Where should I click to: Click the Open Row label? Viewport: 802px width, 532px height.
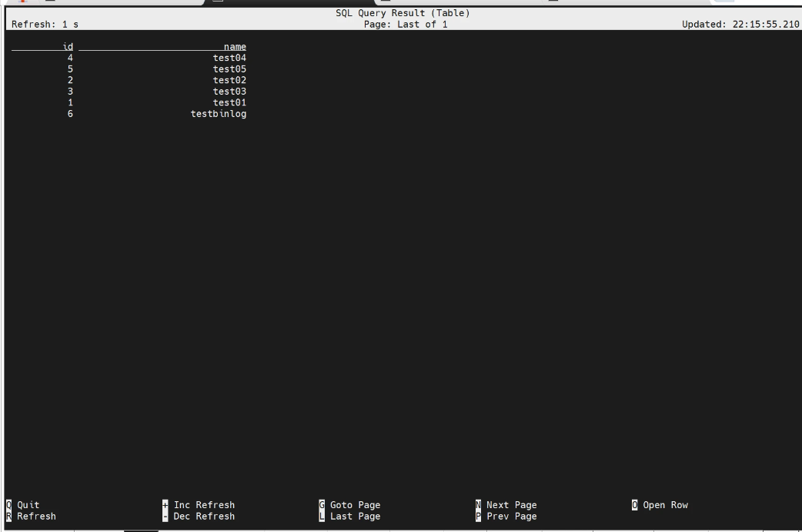coord(665,505)
